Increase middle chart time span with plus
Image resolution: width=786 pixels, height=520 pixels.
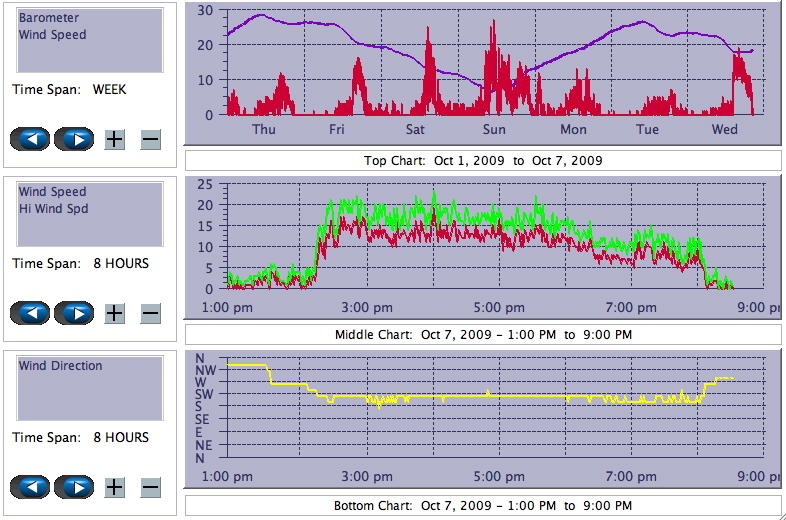(x=115, y=313)
